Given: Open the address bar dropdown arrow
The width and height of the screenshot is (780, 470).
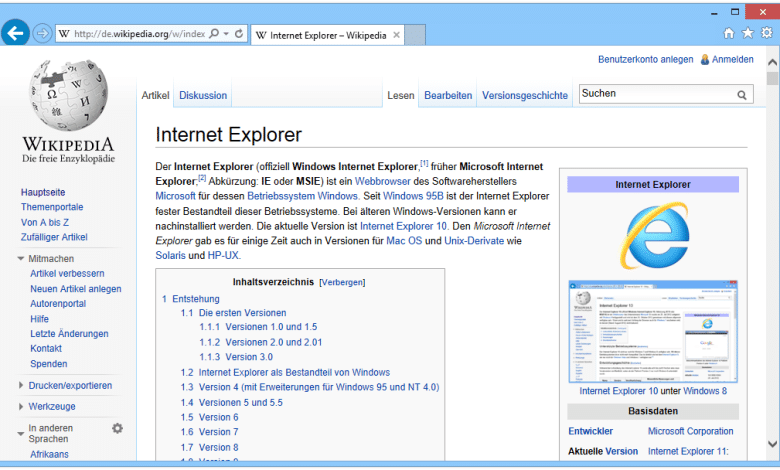Looking at the screenshot, I should coord(226,34).
